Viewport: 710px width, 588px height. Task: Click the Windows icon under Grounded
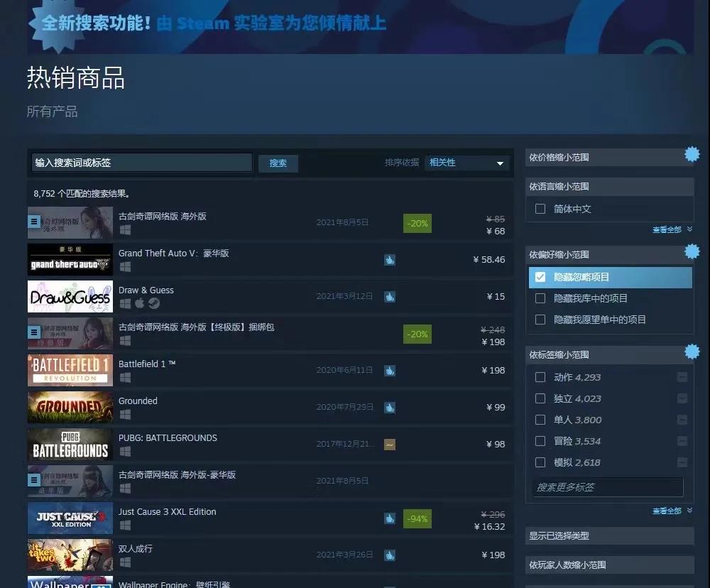pos(125,415)
